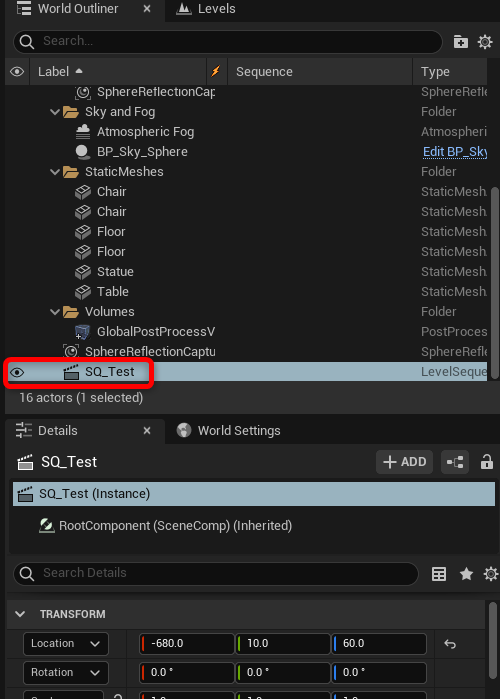Collapse the Sky and Fog folder
This screenshot has height=699, width=500.
(x=55, y=112)
